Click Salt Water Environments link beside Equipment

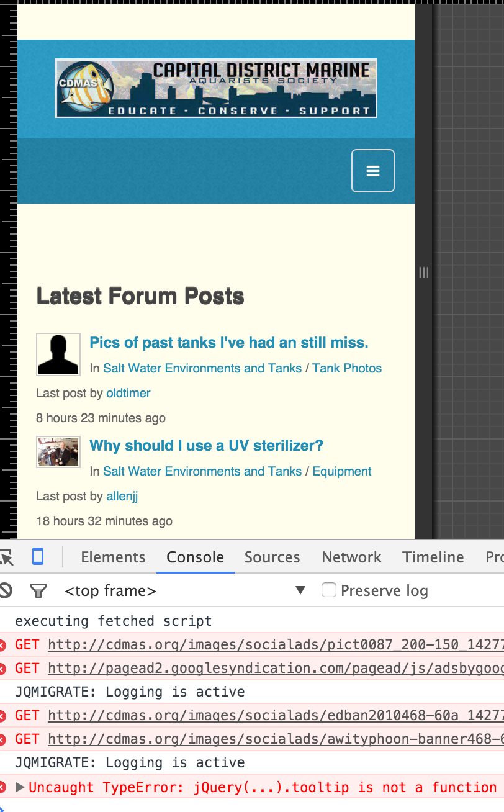(202, 471)
